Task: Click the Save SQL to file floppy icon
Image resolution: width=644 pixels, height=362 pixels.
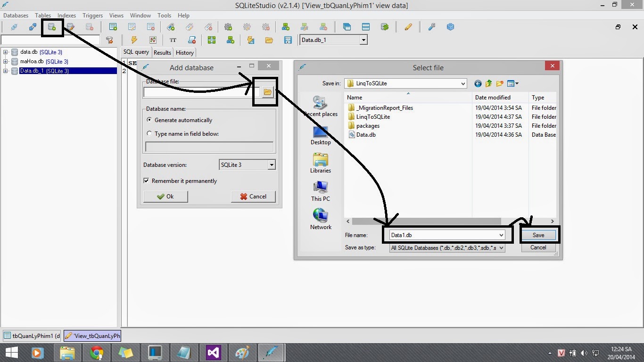Action: tap(288, 40)
